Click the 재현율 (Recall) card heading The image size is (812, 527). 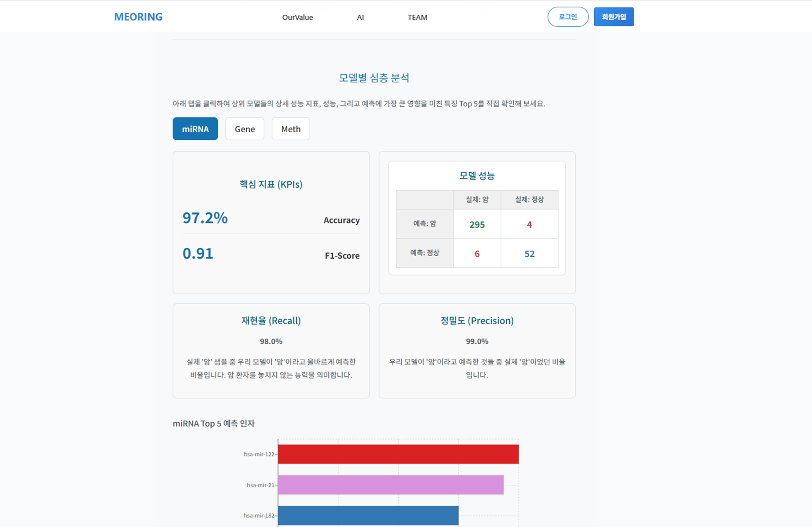[x=271, y=321]
